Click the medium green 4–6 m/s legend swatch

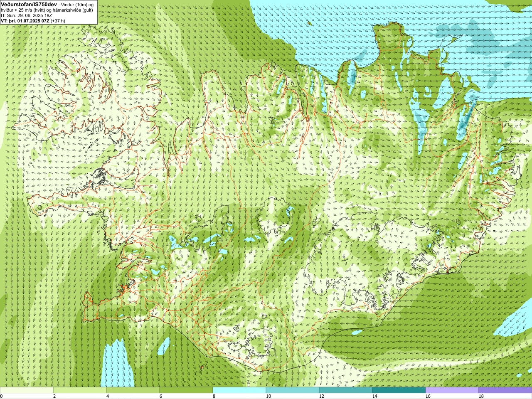click(133, 390)
